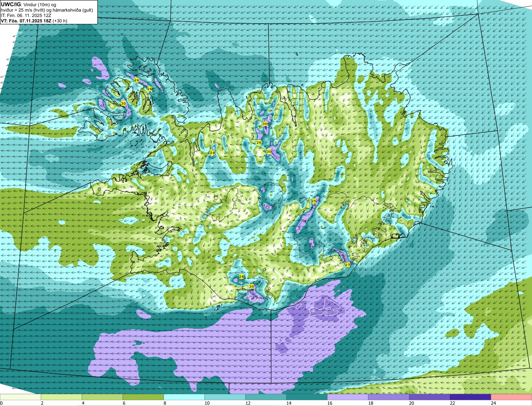
Task: Pick the 6–8 m/s olive green colorbar swatch
Action: click(x=144, y=397)
